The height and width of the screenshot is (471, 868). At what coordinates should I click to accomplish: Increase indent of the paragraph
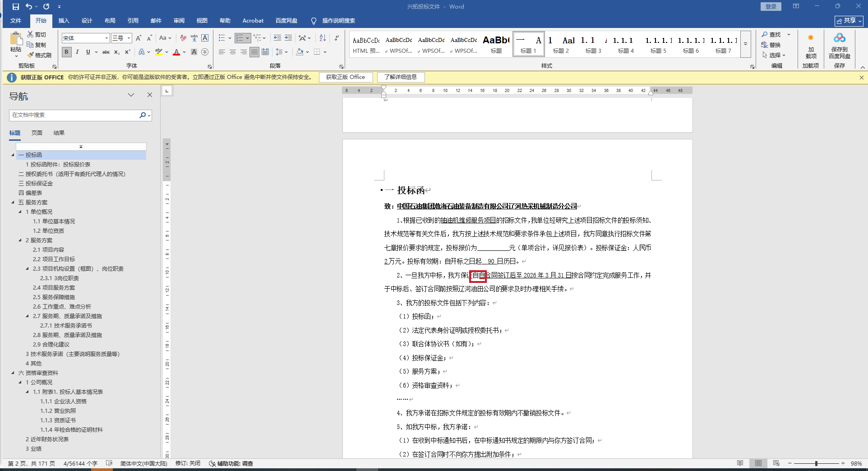tap(288, 38)
